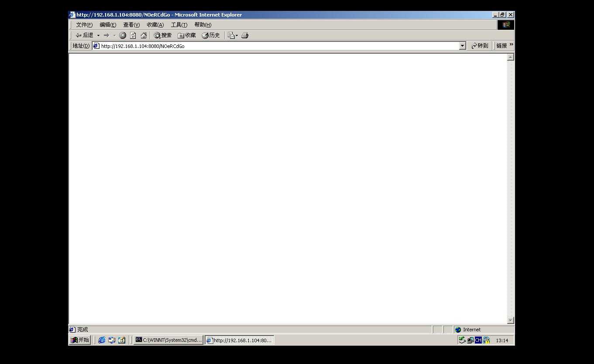Select the http://192.168.1.104 taskbar button
The image size is (594, 364).
pos(240,340)
